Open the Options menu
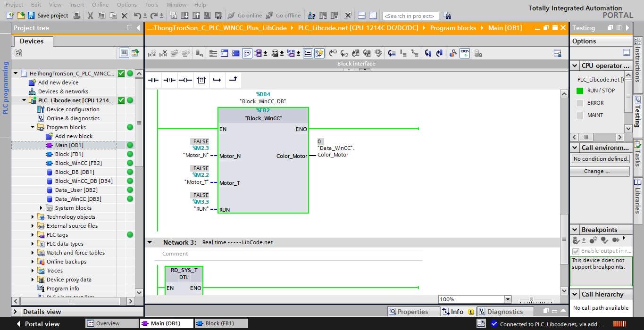The height and width of the screenshot is (330, 644). click(x=127, y=4)
